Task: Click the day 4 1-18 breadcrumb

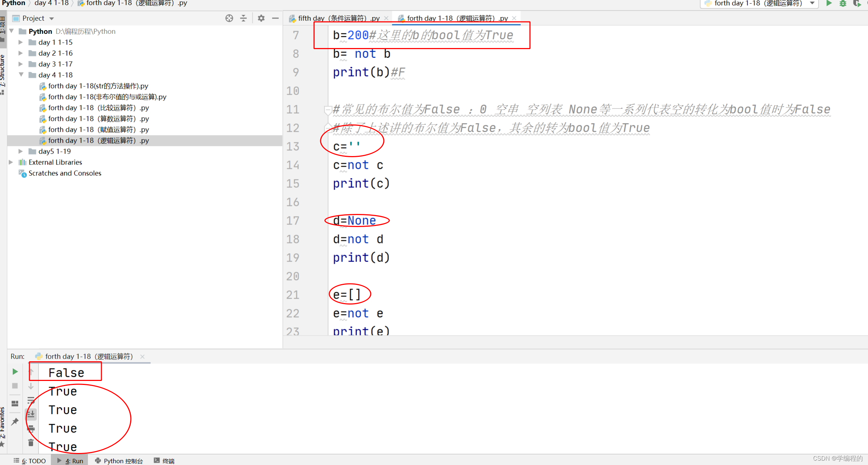Action: (51, 3)
